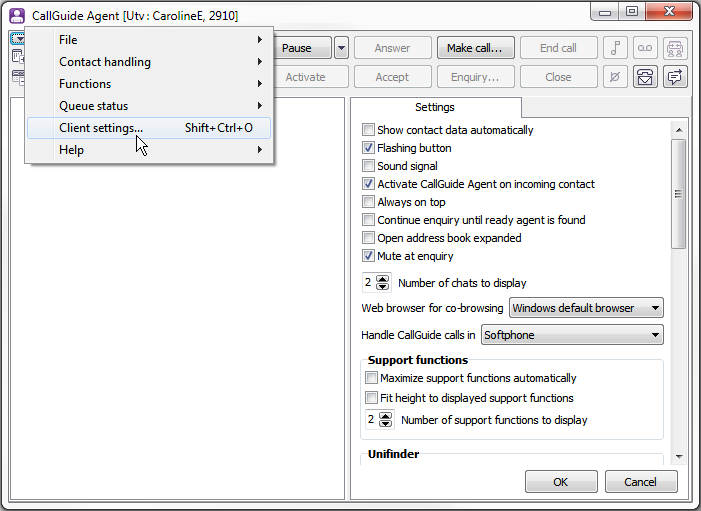Click the Number of support functions stepper
The height and width of the screenshot is (511, 701).
tap(385, 419)
